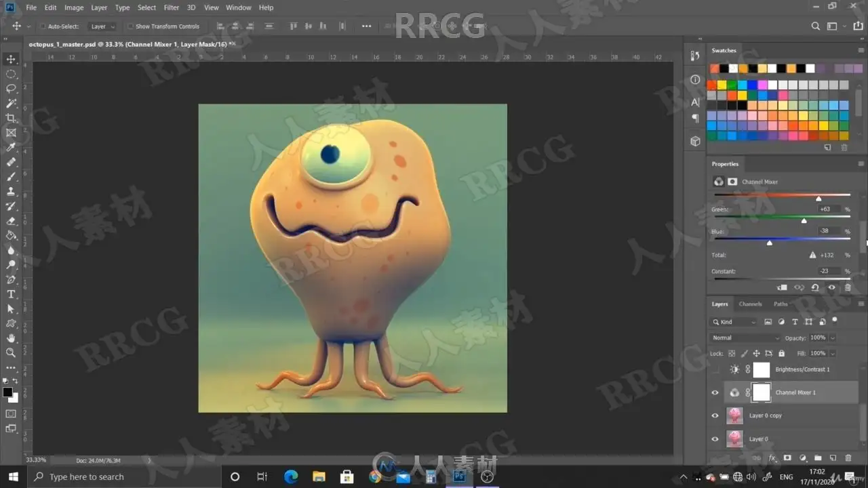The width and height of the screenshot is (868, 488).
Task: Delete the selected layer with trash icon
Action: (x=848, y=458)
